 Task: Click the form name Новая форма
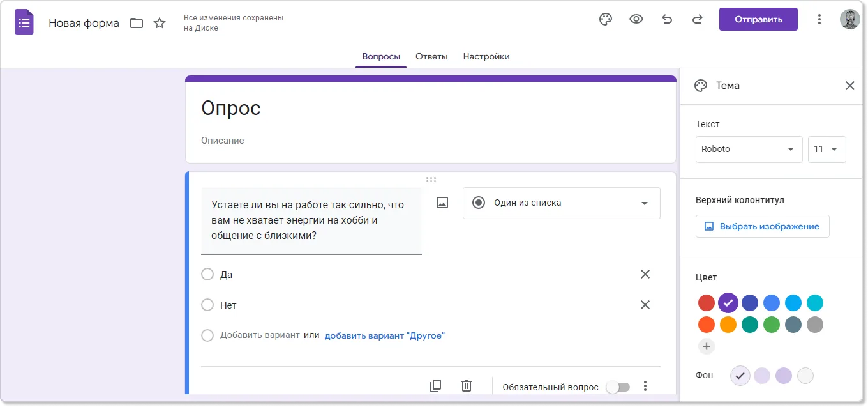[84, 23]
